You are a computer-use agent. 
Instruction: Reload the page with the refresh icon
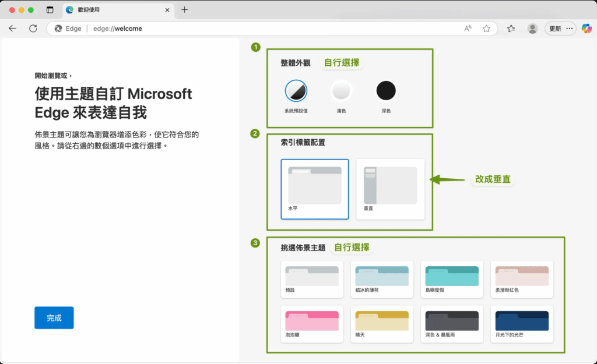(33, 29)
